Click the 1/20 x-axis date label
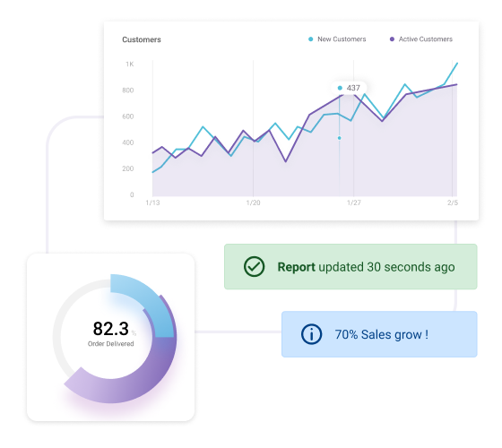Viewport: 502px width, 448px height. (x=253, y=202)
